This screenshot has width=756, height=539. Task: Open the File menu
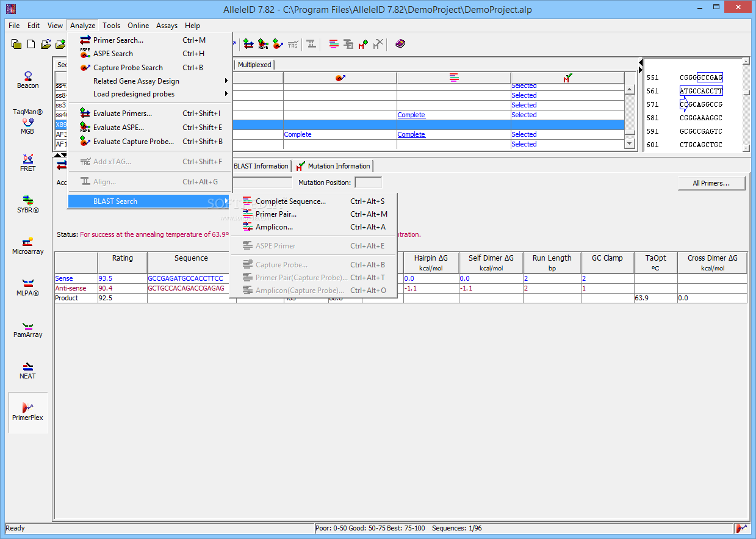(x=14, y=26)
